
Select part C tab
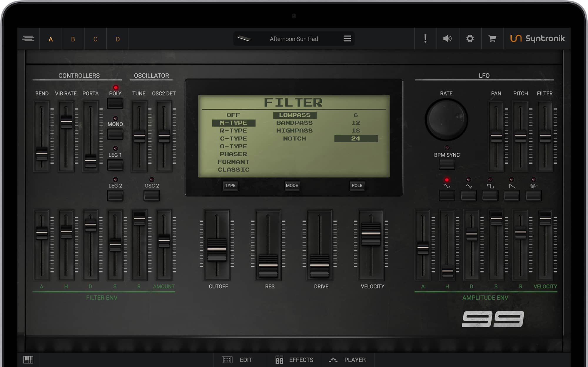click(x=95, y=39)
